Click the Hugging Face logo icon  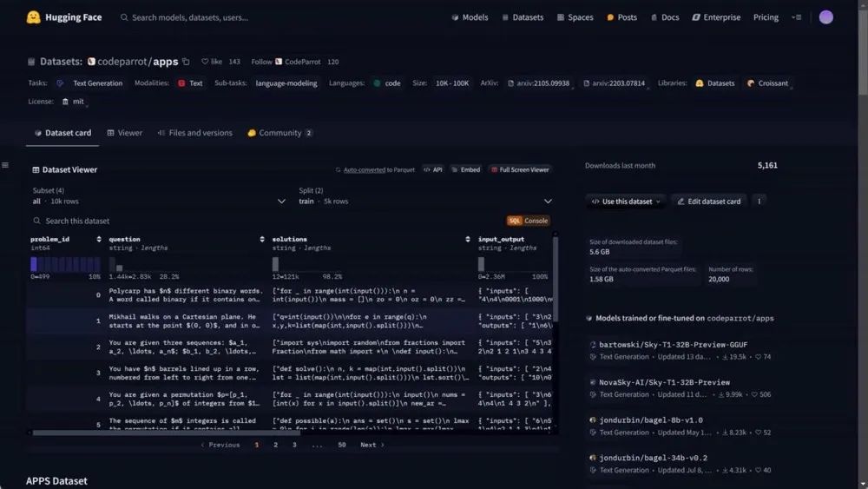(33, 17)
